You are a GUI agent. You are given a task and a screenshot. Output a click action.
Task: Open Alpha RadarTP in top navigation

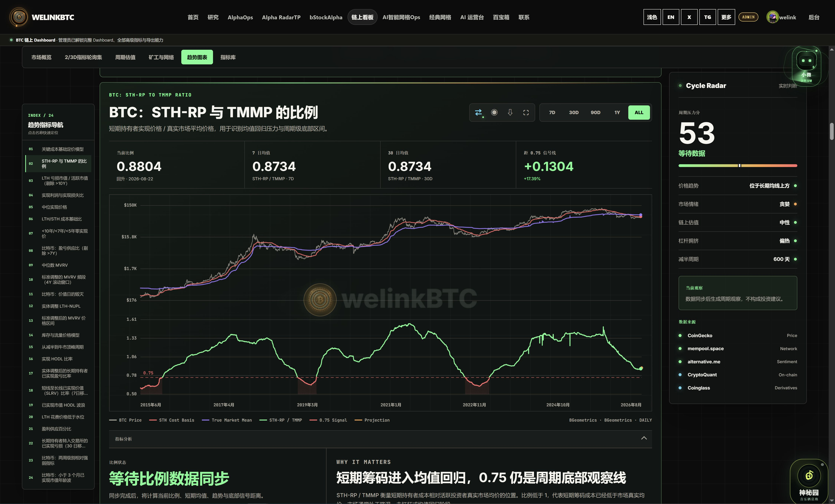click(281, 17)
